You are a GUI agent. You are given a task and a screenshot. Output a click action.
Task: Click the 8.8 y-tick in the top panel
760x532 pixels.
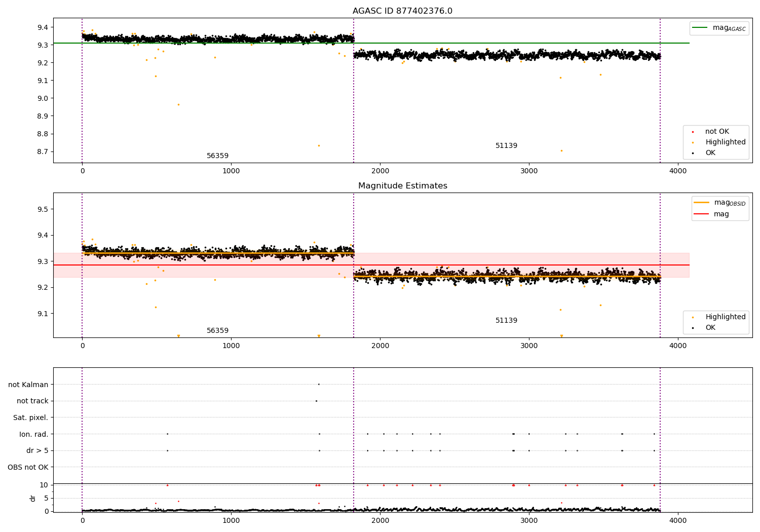coord(42,134)
